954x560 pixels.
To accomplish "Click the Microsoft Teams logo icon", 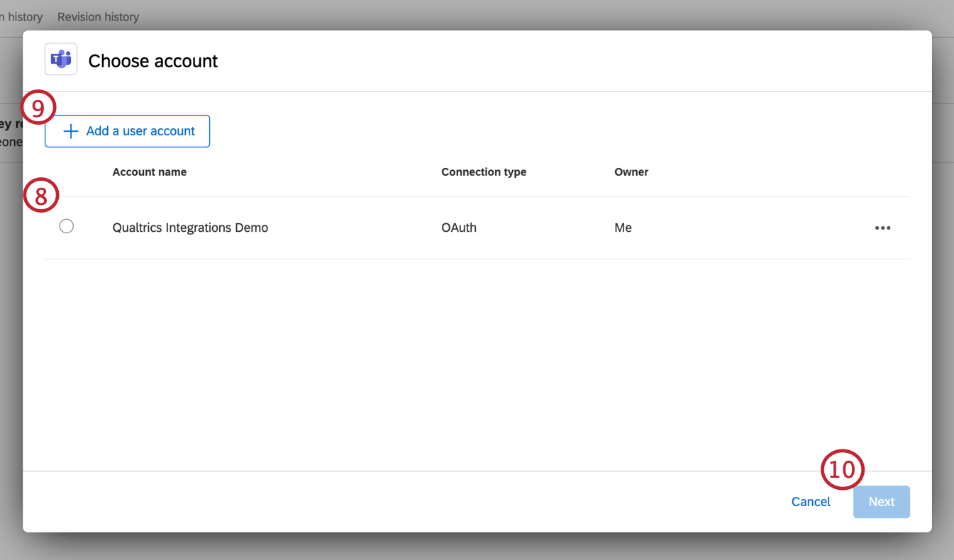I will [x=61, y=60].
